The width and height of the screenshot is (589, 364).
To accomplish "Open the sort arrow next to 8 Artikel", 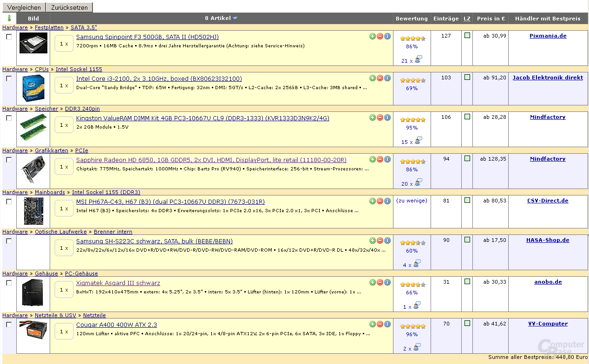I will pos(235,19).
